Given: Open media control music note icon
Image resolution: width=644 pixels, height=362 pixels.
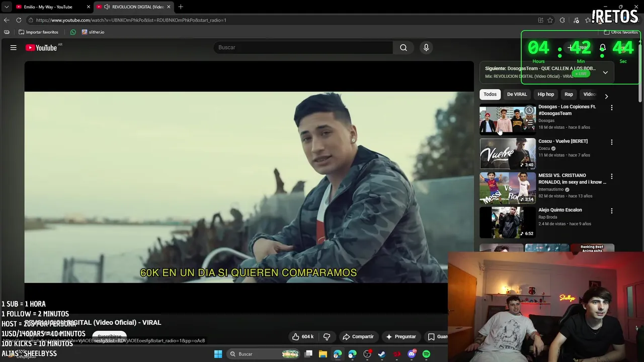Looking at the screenshot, I should pos(576,20).
